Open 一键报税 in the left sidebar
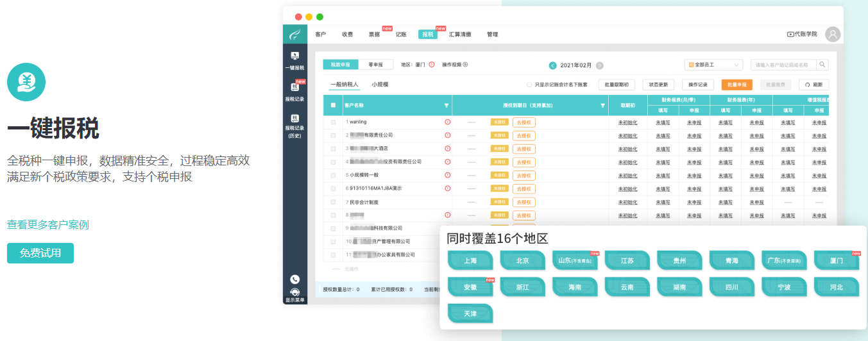 [294, 61]
